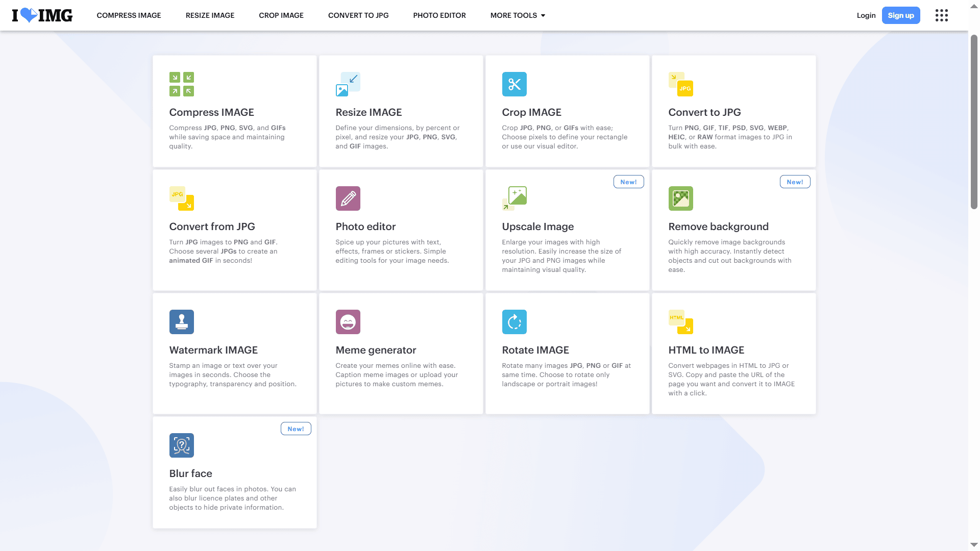The width and height of the screenshot is (980, 551).
Task: Click the Crop IMAGE scissors icon
Action: pos(514,84)
